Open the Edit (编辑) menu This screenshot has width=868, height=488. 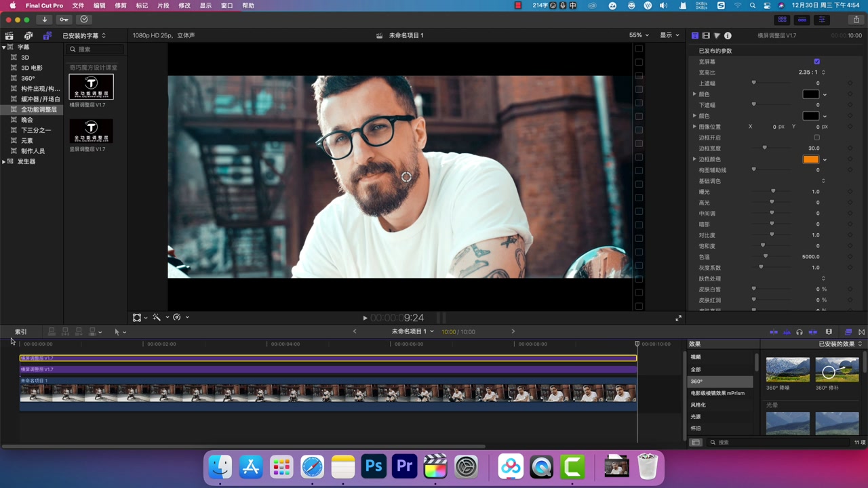[x=99, y=5]
